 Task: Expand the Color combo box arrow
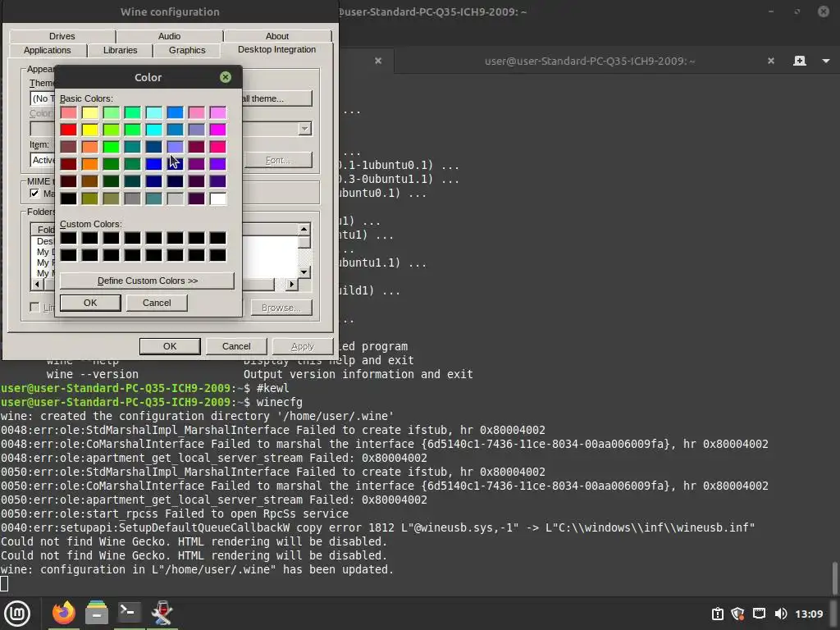coord(305,129)
